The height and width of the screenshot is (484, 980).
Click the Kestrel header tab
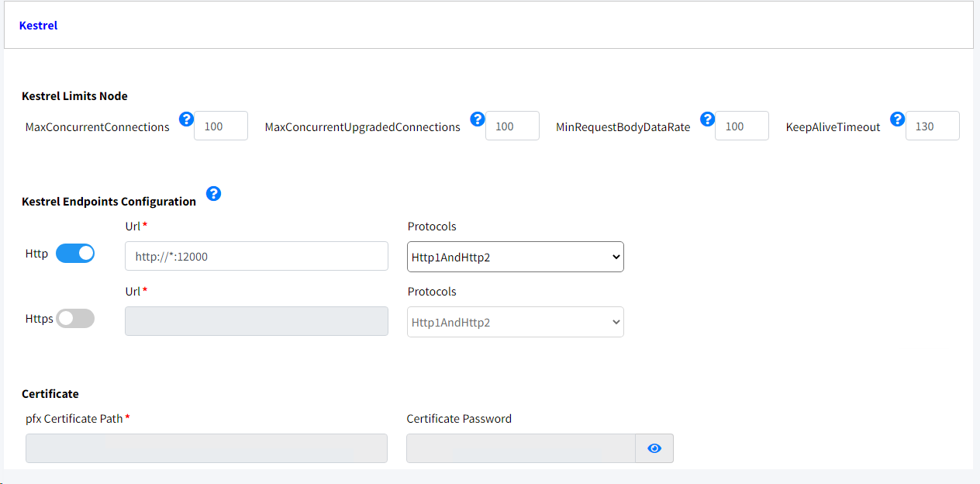[39, 26]
